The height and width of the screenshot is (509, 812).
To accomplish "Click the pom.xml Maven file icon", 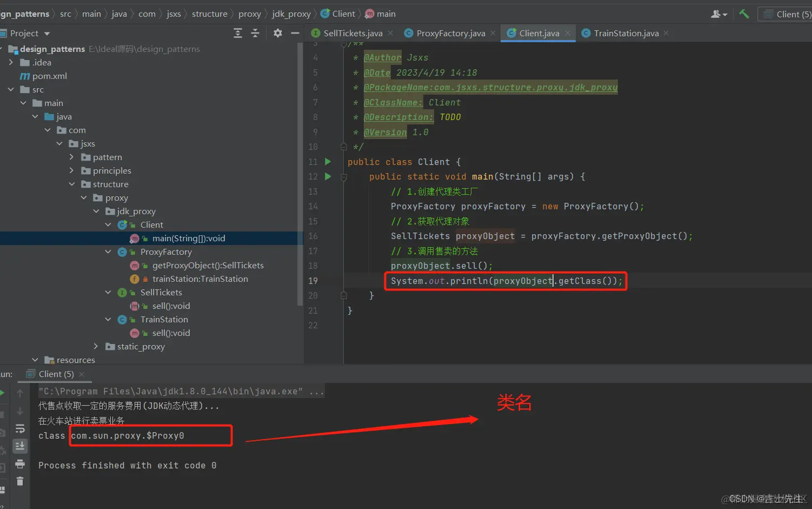I will 25,76.
